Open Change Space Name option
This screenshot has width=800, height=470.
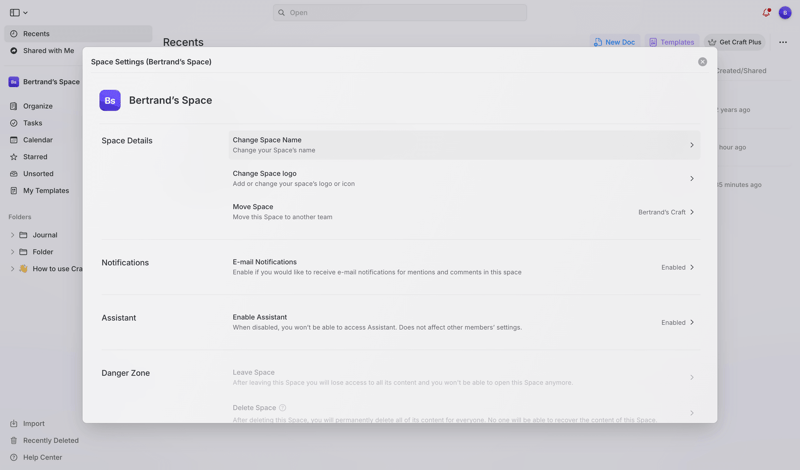(x=463, y=145)
